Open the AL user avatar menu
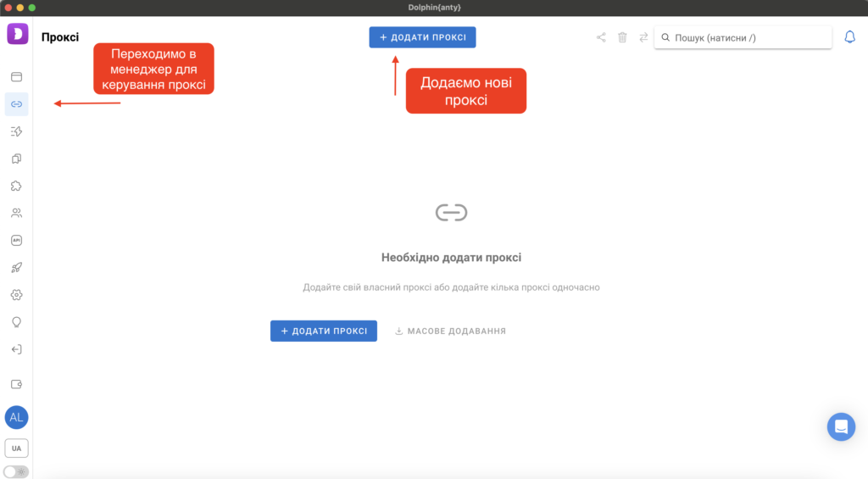Viewport: 868px width, 479px height. click(16, 417)
